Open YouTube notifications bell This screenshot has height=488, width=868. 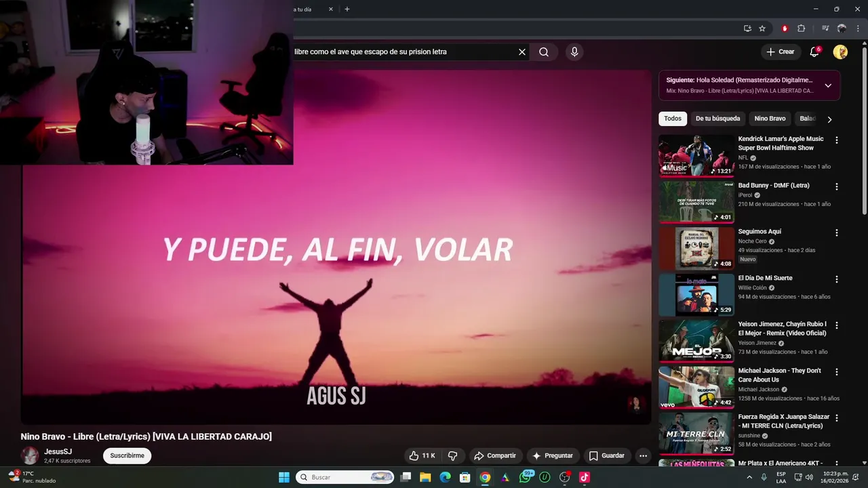814,52
